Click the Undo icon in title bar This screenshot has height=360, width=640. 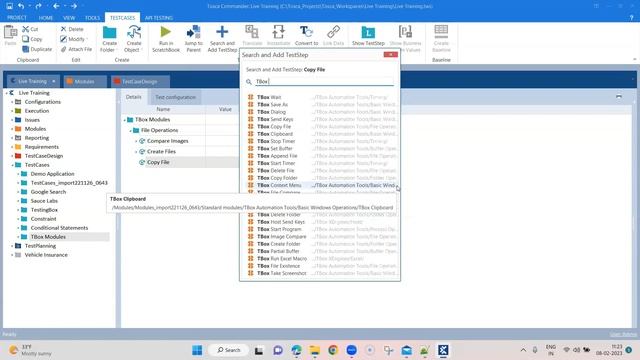click(x=21, y=6)
